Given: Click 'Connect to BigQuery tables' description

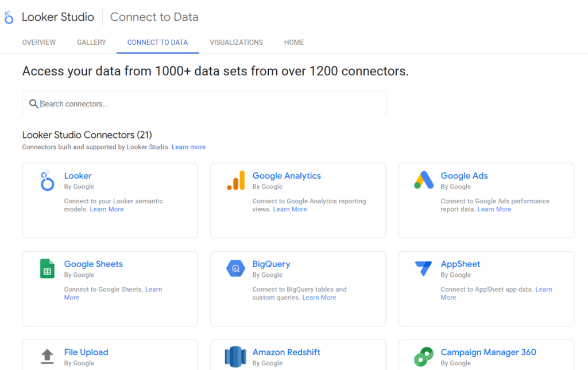Looking at the screenshot, I should click(x=299, y=293).
